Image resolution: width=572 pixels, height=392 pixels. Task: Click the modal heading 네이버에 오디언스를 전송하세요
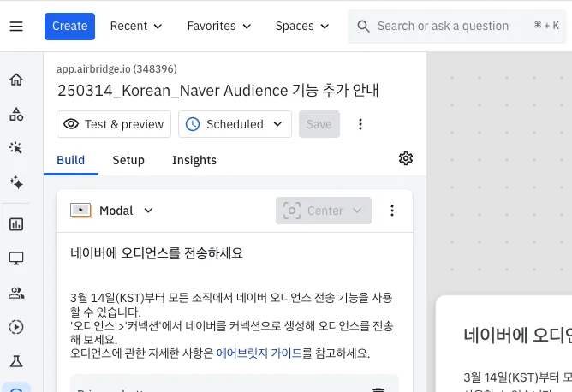coord(157,253)
